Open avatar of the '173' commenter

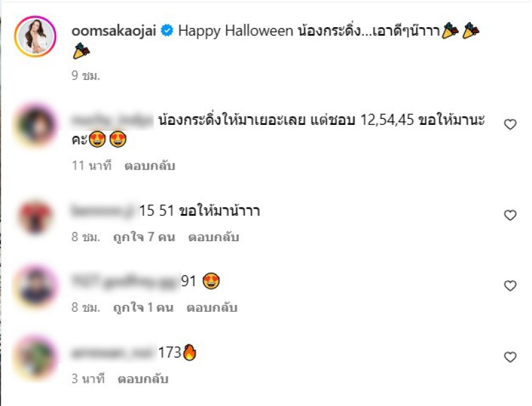(35, 358)
